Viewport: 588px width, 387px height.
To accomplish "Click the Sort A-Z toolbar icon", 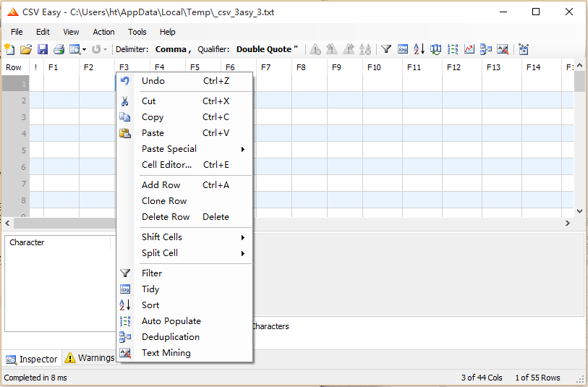I will click(419, 49).
